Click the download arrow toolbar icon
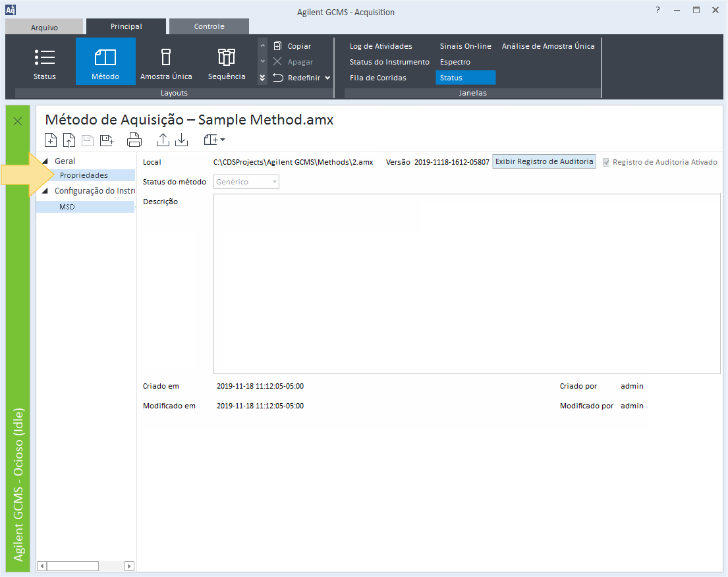Image resolution: width=728 pixels, height=577 pixels. pos(182,140)
